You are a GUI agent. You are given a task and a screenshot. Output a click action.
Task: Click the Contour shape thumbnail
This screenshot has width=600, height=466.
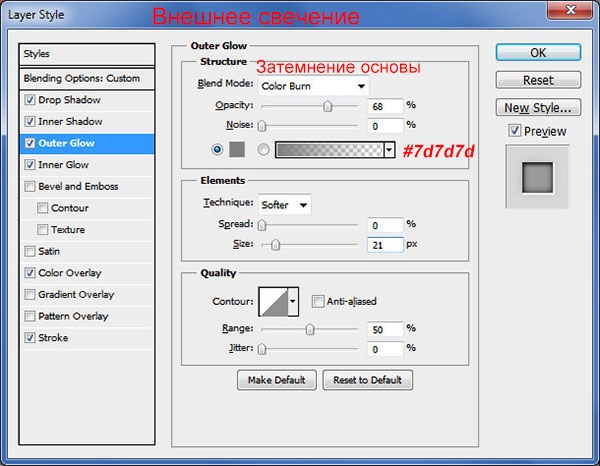point(274,301)
